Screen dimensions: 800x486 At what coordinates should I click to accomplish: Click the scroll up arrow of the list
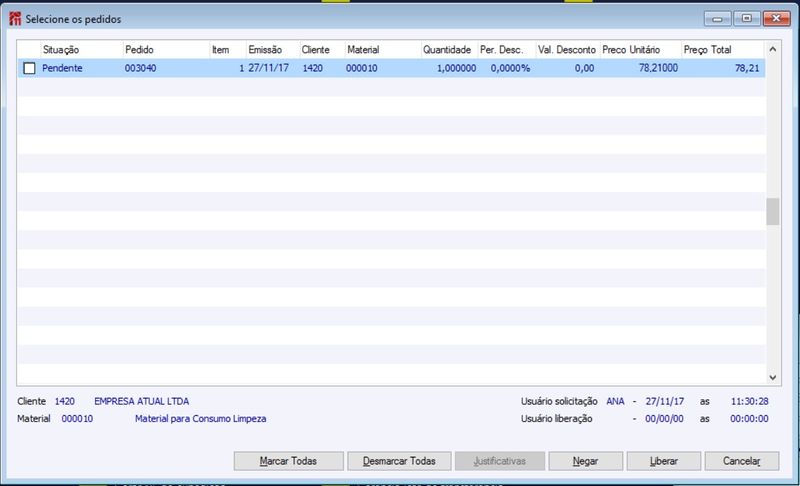coord(772,49)
